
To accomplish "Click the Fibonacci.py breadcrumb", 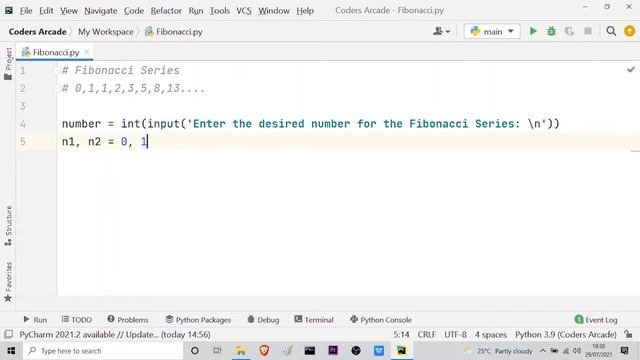I will pos(174,31).
